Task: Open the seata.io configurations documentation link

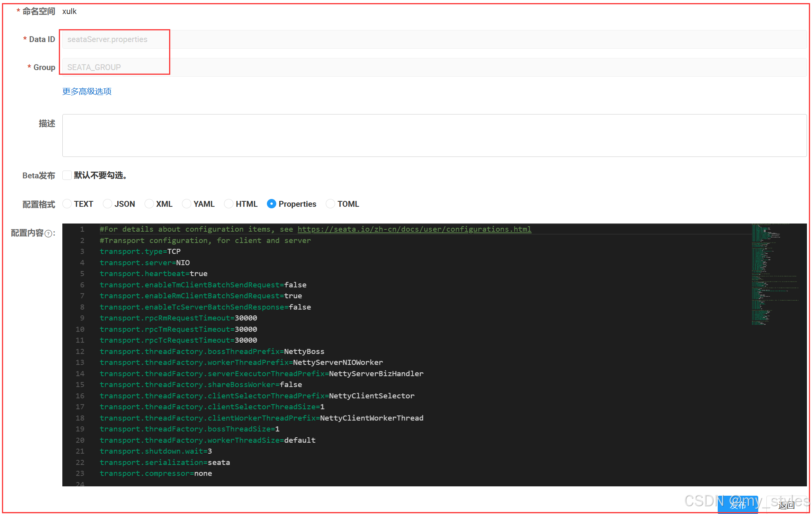Action: point(414,229)
